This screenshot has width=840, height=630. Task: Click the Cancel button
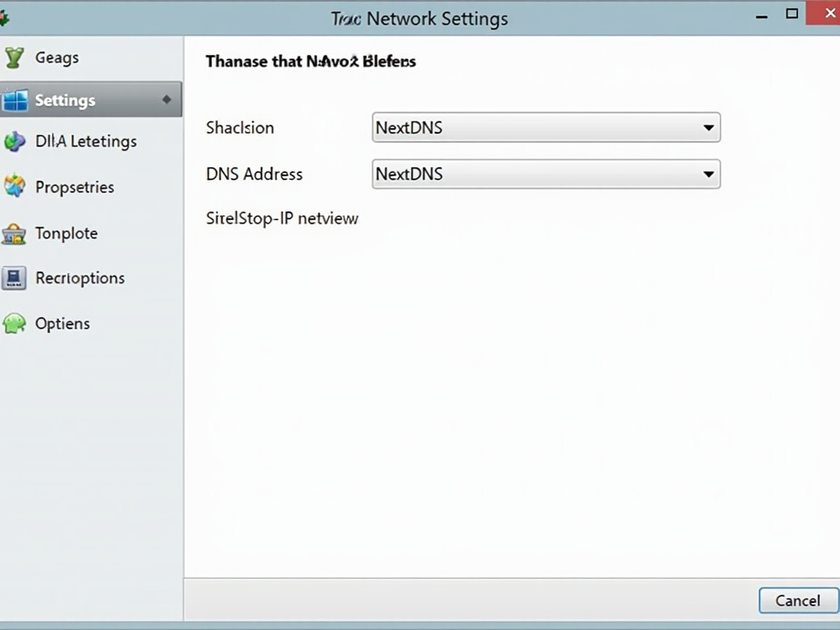pos(798,600)
